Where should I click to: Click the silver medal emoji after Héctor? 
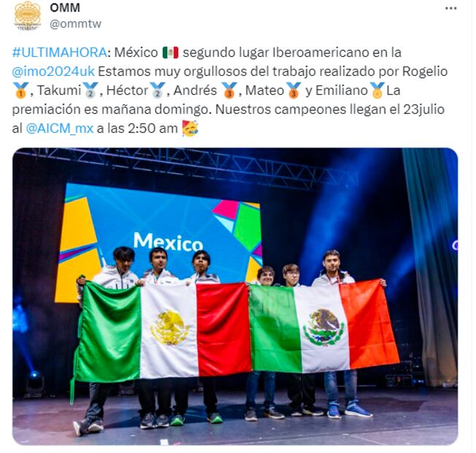click(x=157, y=91)
